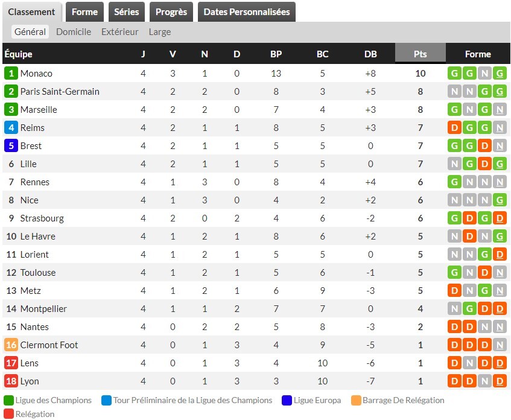Viewport: 511px width, 420px height.
Task: Click the green Ligue des Champions legend swatch
Action: pos(8,400)
